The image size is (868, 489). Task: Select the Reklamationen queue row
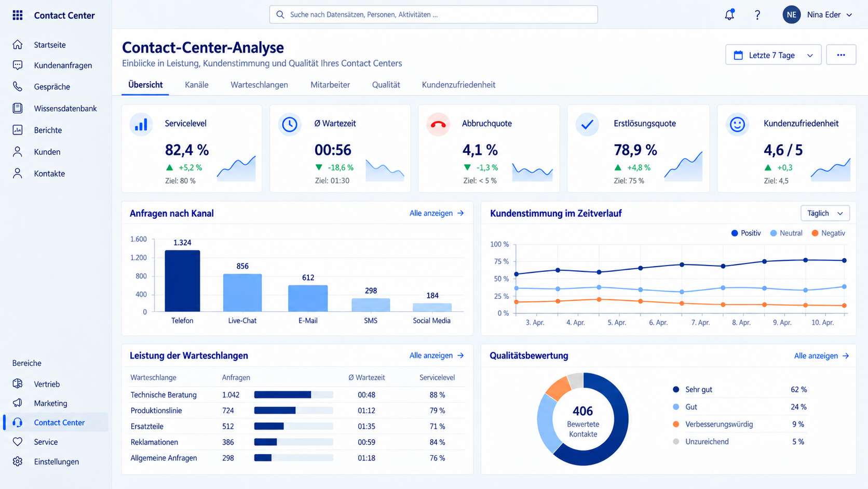[297, 442]
